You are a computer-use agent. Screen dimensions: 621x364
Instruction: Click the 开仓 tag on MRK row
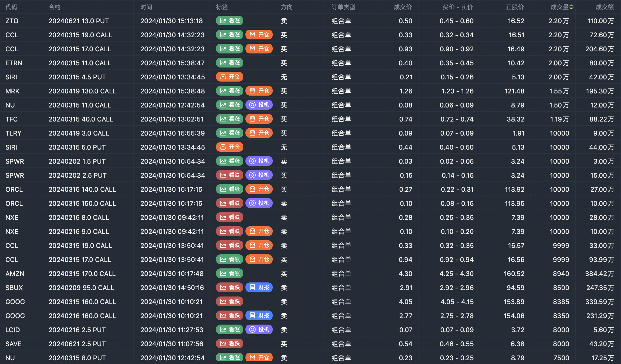259,91
